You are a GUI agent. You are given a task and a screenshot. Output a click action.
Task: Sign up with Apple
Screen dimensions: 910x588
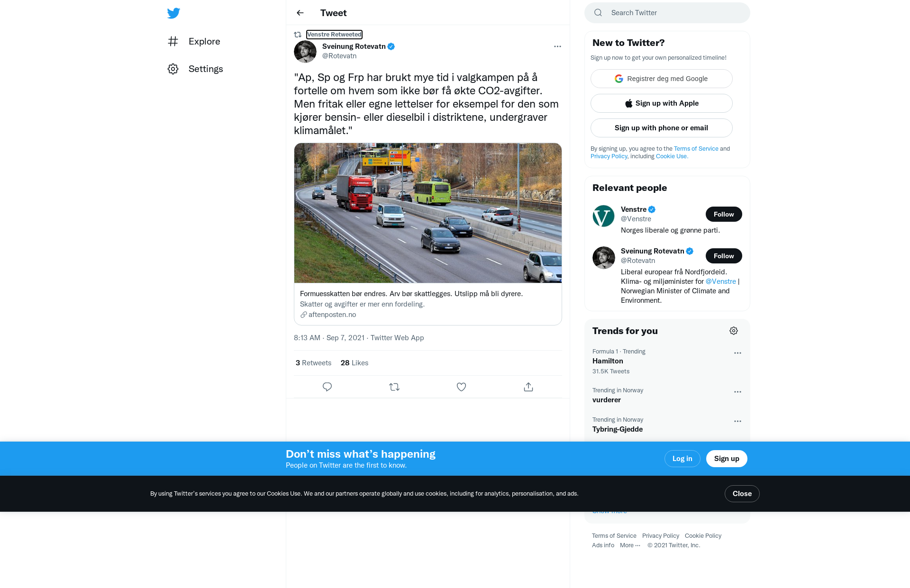(x=661, y=103)
